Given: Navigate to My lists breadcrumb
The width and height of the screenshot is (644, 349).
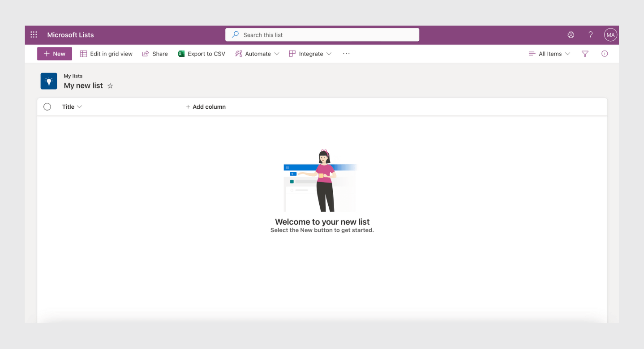Looking at the screenshot, I should pos(73,76).
